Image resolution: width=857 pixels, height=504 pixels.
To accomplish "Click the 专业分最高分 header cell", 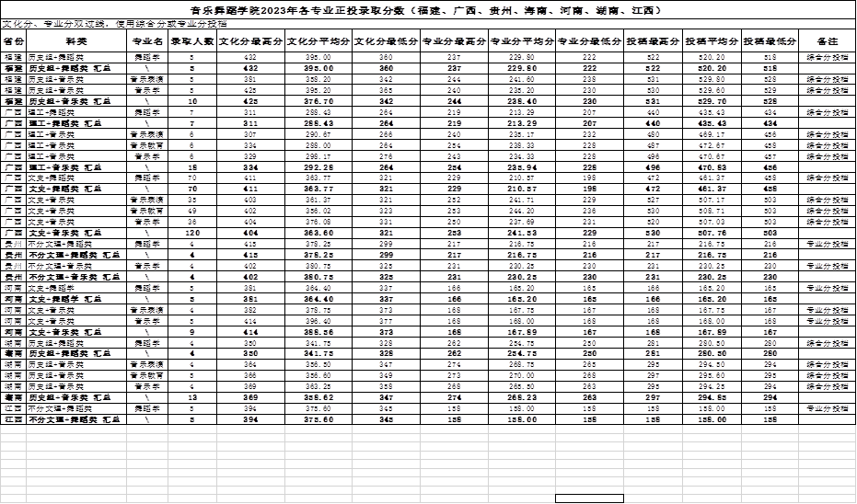I will pyautogui.click(x=453, y=42).
